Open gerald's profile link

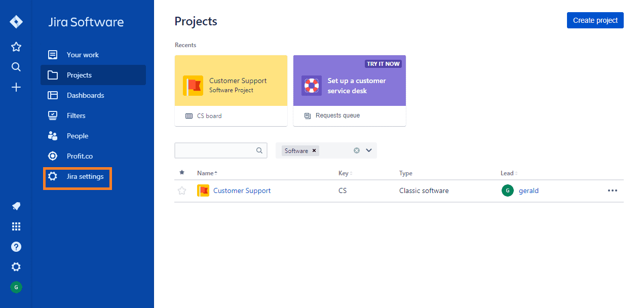[x=528, y=191]
